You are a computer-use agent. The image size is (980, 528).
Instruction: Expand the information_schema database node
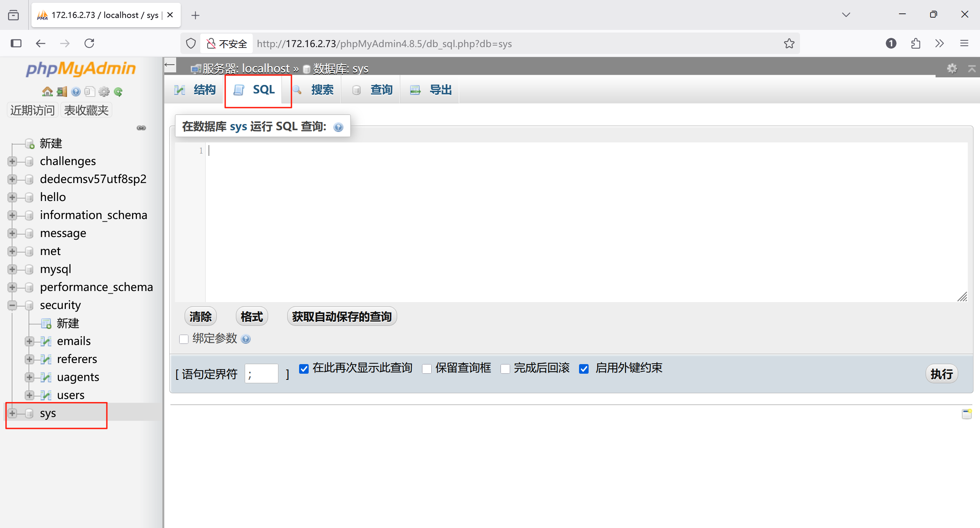[x=12, y=215]
